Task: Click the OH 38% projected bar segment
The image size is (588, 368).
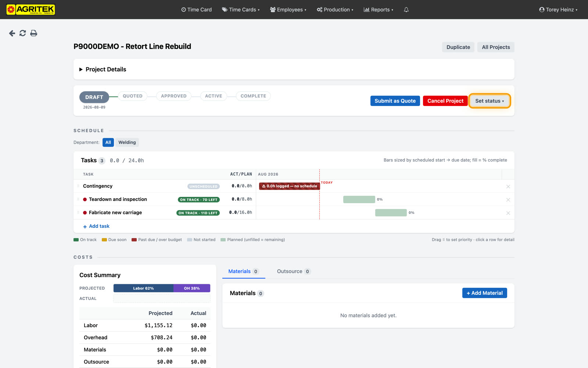Action: click(192, 288)
